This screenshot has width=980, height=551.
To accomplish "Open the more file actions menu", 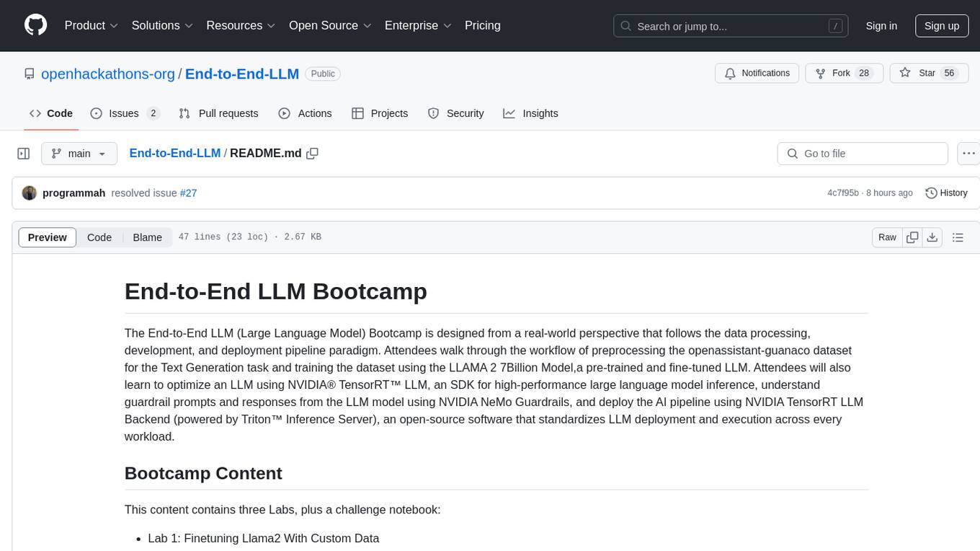I will click(x=968, y=154).
